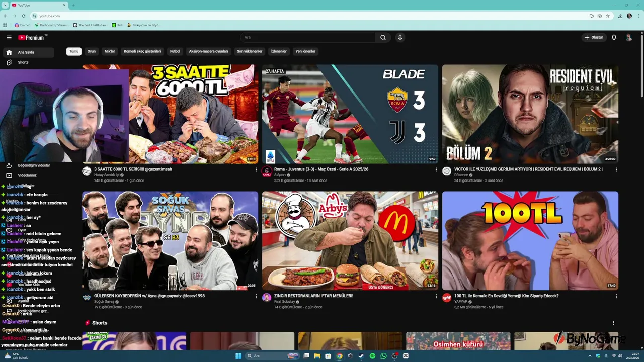Open more options for Resident Evil video
644x362 pixels.
click(x=616, y=170)
